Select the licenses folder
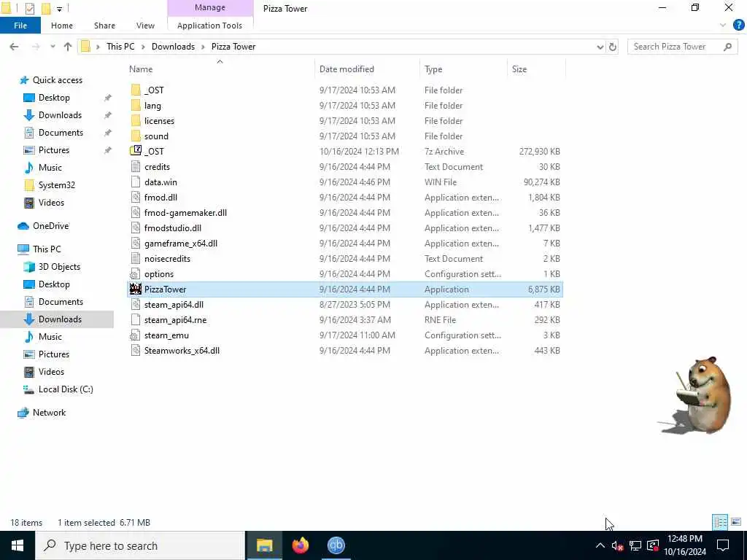The width and height of the screenshot is (747, 560). [x=345, y=120]
